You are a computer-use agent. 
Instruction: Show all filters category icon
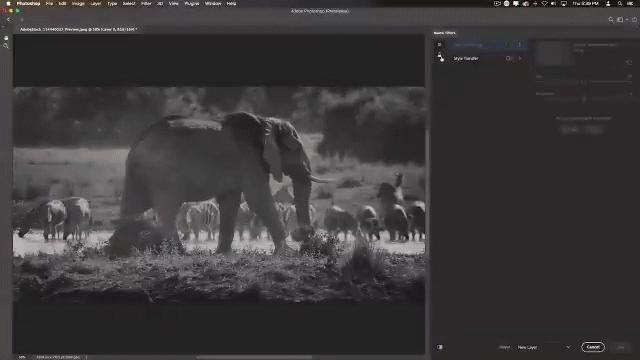tap(440, 44)
